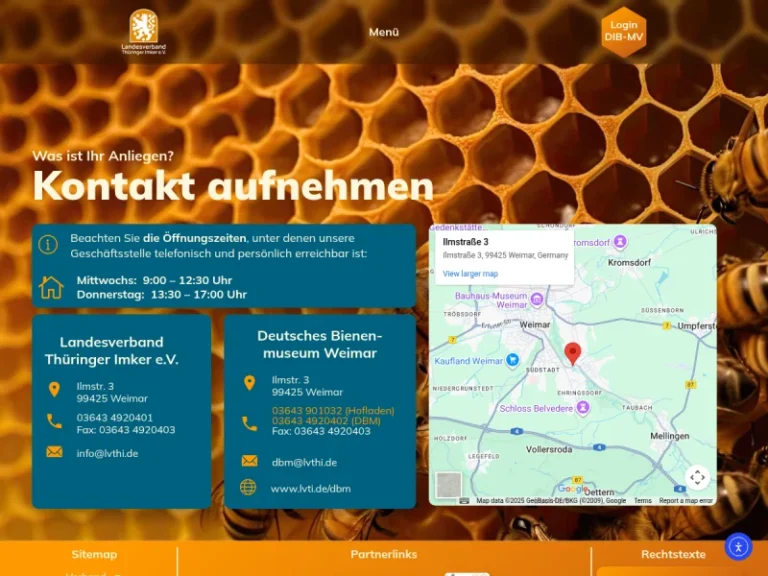Image resolution: width=768 pixels, height=576 pixels.
Task: Open the Menü navigation
Action: click(384, 32)
